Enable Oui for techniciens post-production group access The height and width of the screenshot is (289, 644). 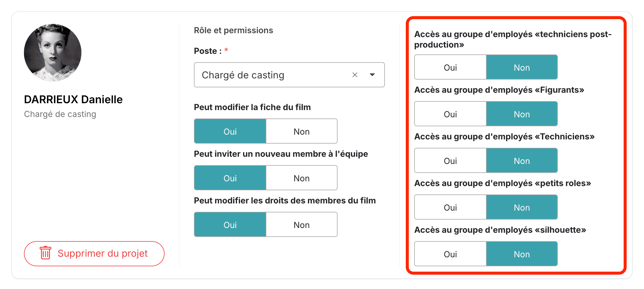point(450,67)
